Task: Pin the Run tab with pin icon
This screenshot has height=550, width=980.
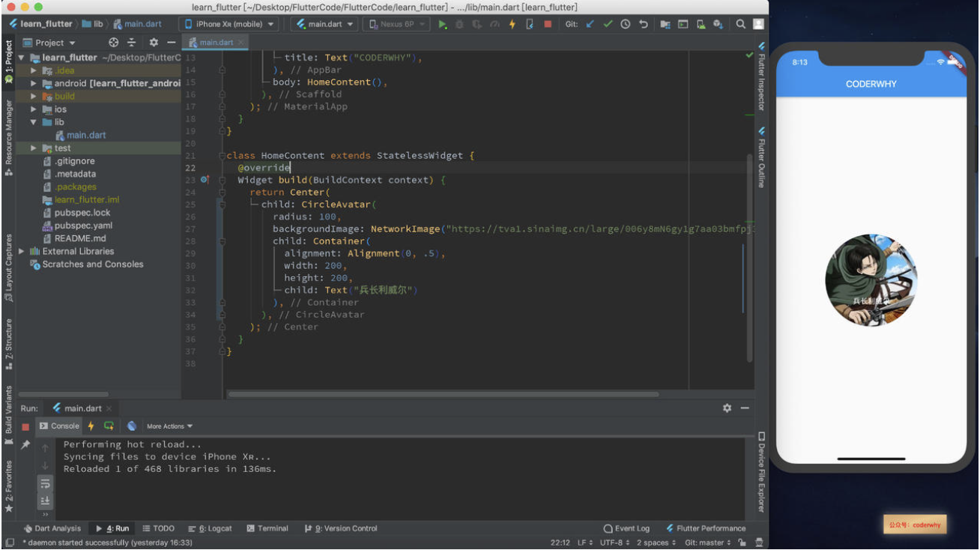Action: click(x=25, y=445)
